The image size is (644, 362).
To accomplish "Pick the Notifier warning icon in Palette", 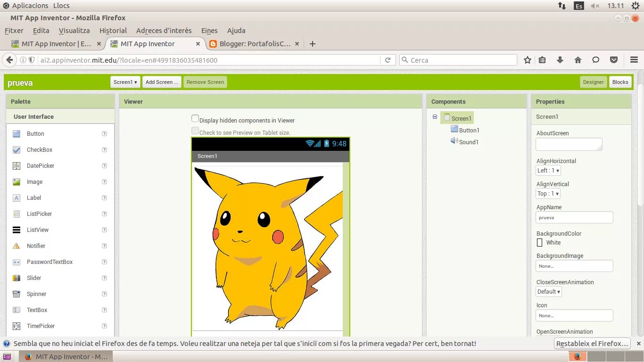I will pyautogui.click(x=17, y=246).
